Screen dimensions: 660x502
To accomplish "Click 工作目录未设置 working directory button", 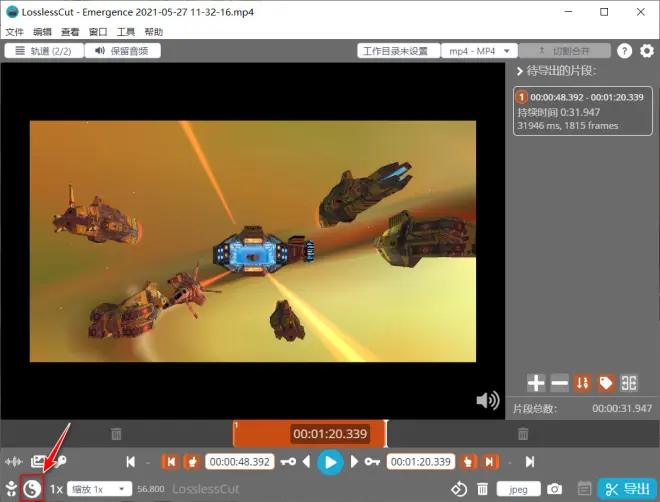I will [x=398, y=51].
